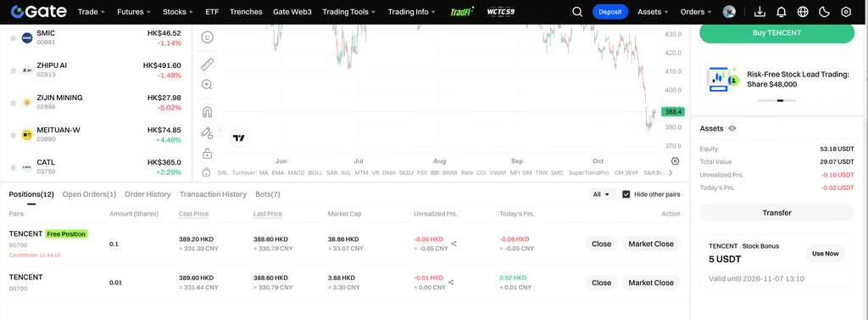The height and width of the screenshot is (320, 868).
Task: Market Close the TENCENT Free Position
Action: click(651, 244)
